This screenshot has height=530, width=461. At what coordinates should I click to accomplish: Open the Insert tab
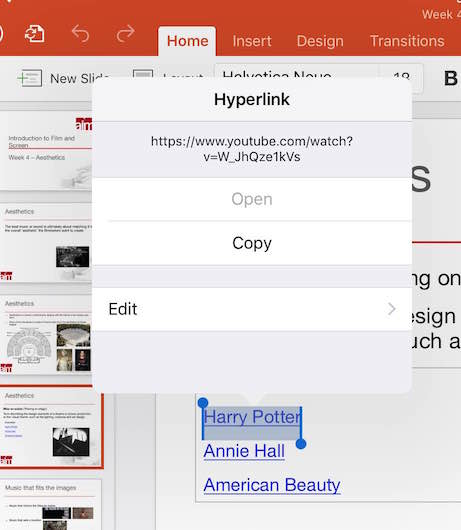pyautogui.click(x=252, y=41)
